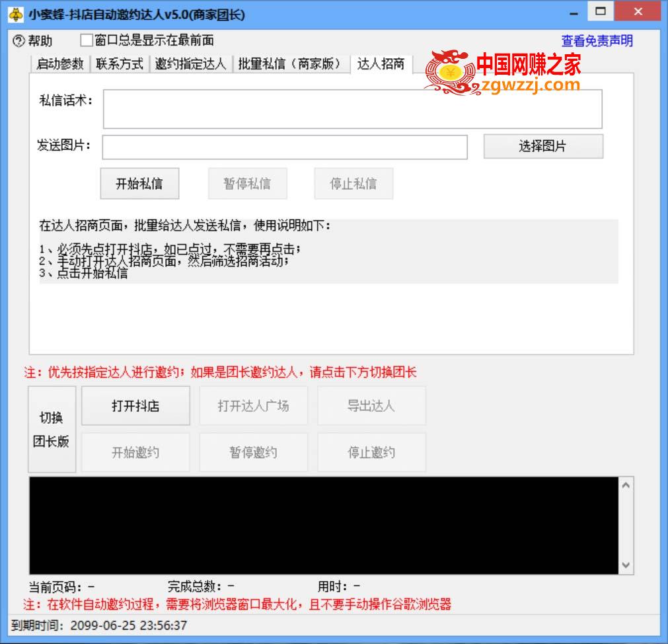Switch to the 联系方式 tab
The width and height of the screenshot is (668, 644).
click(x=120, y=64)
